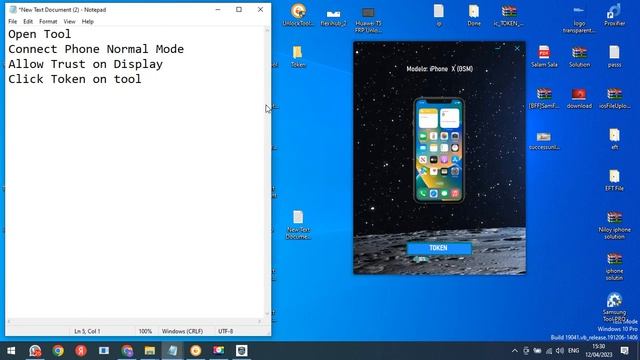The height and width of the screenshot is (360, 640).
Task: Click 'Windows (CRLF)' in status bar
Action: coord(182,331)
